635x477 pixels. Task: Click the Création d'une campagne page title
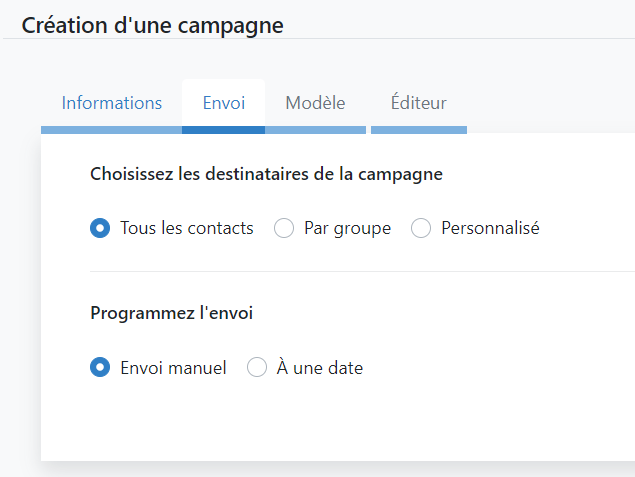click(152, 26)
